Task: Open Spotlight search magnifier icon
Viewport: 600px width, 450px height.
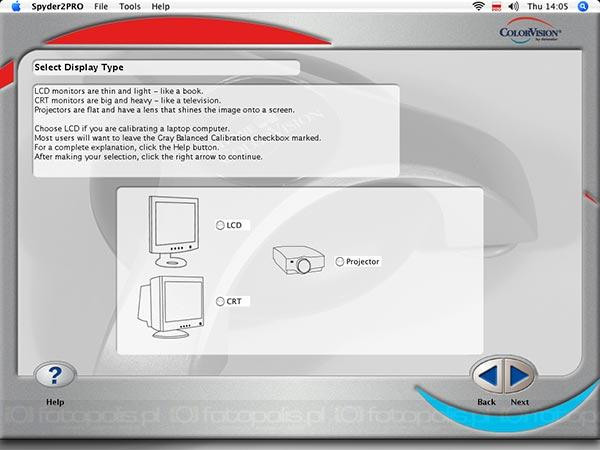Action: (582, 6)
